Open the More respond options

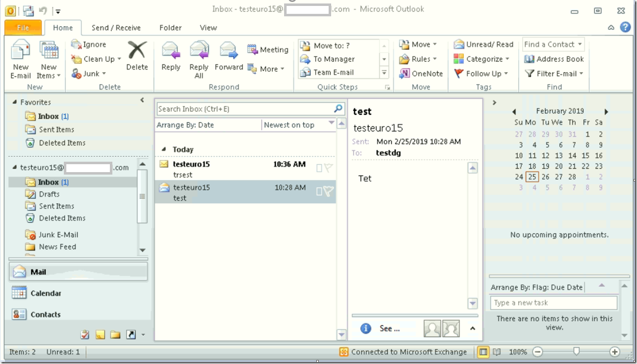pos(266,69)
